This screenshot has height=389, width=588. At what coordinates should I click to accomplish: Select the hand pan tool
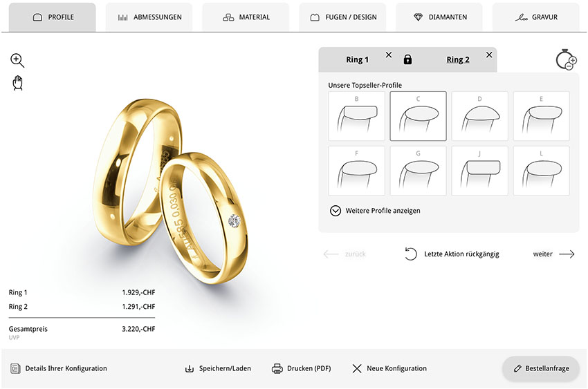pyautogui.click(x=17, y=83)
